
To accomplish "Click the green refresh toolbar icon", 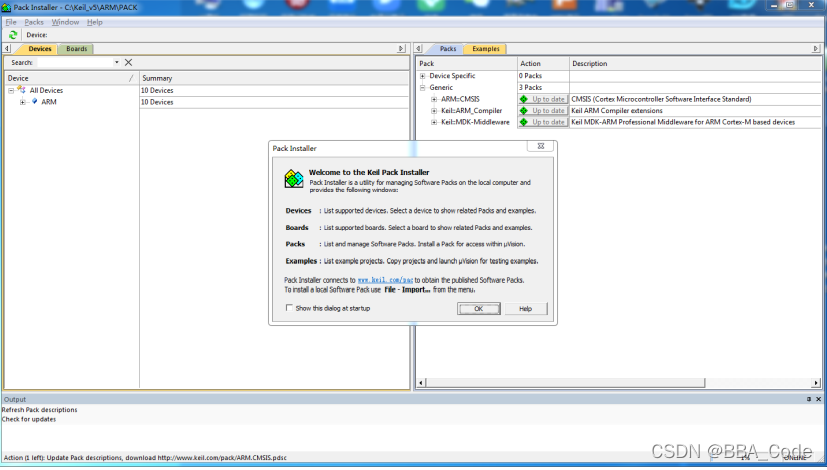I will tap(13, 35).
